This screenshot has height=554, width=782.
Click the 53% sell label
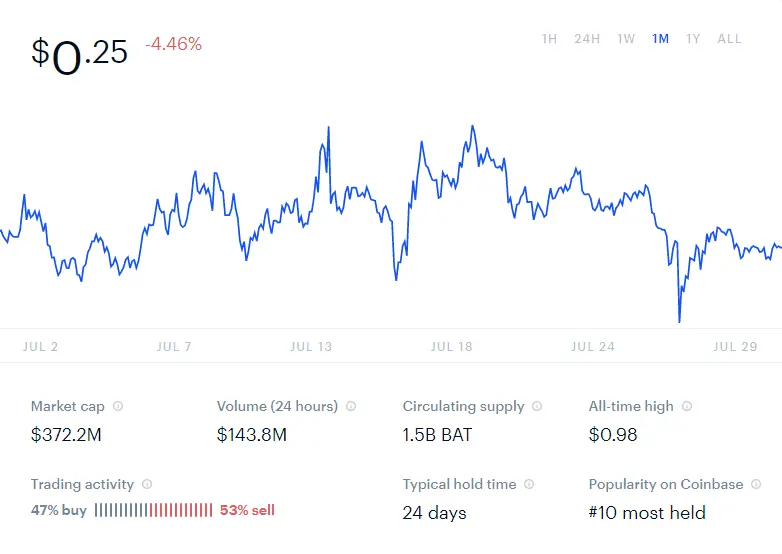[247, 510]
